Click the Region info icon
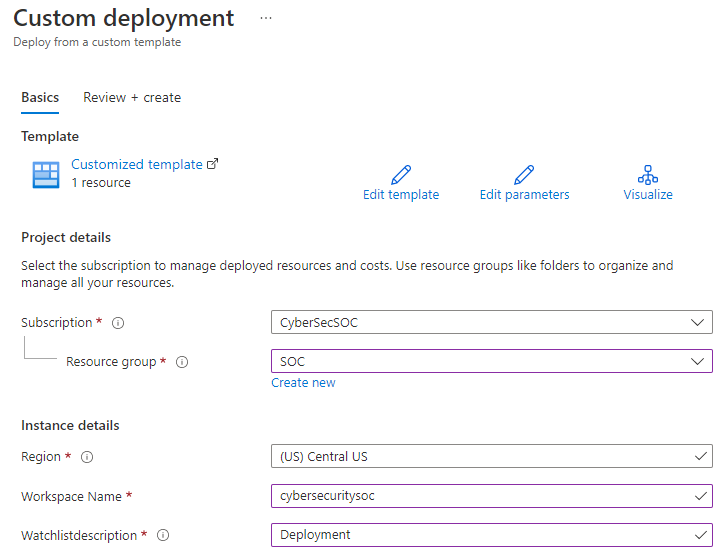This screenshot has width=720, height=557. tap(87, 457)
